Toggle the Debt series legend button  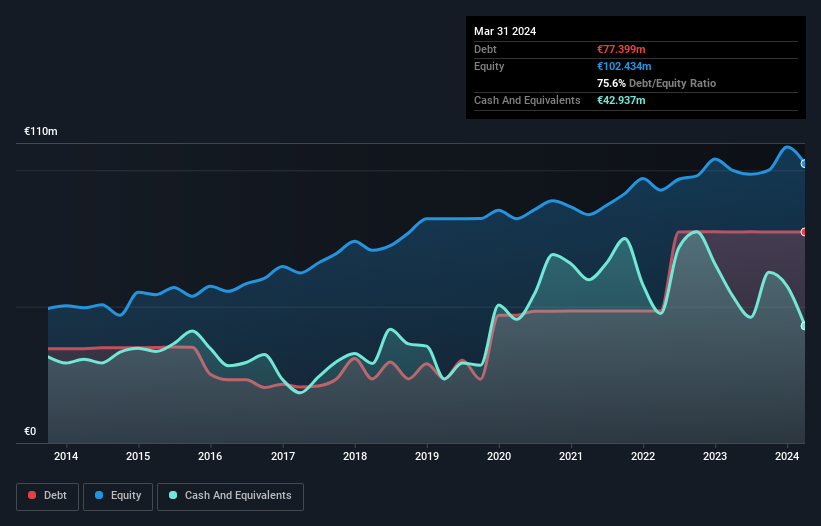point(48,496)
